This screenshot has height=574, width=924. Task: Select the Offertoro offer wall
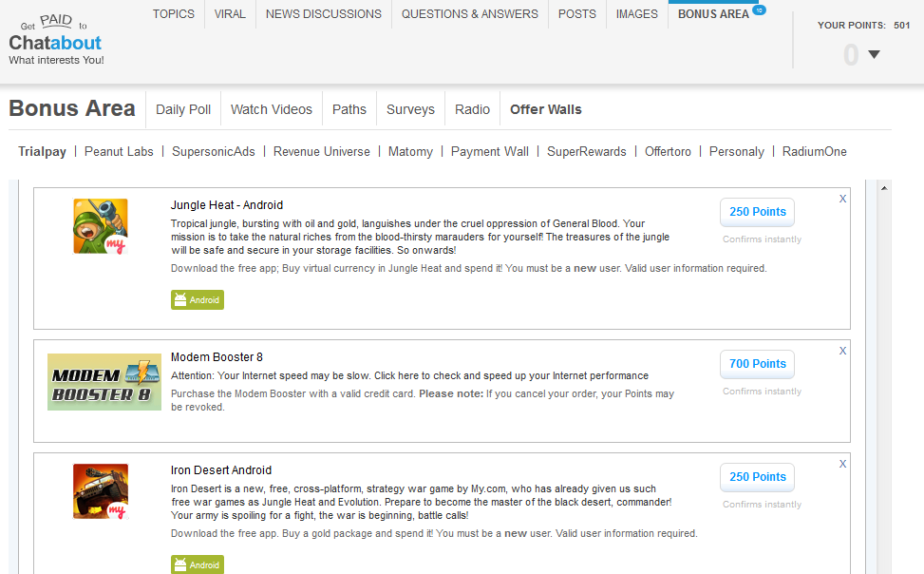(x=668, y=152)
